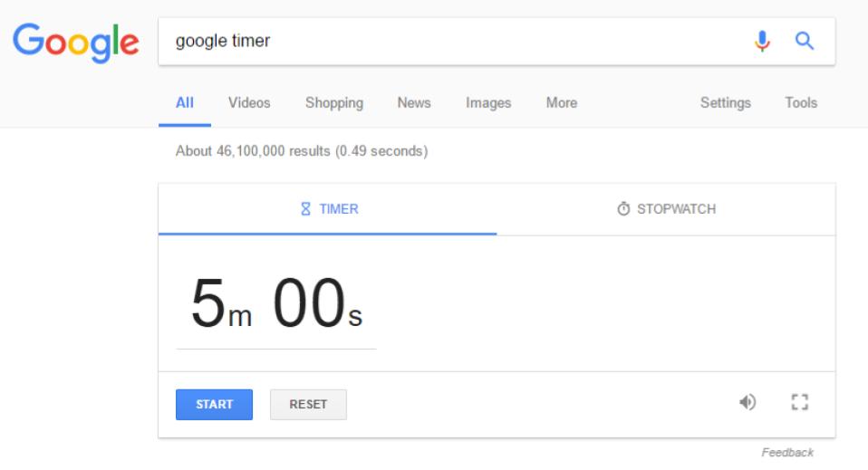Open the More search categories dropdown

561,103
